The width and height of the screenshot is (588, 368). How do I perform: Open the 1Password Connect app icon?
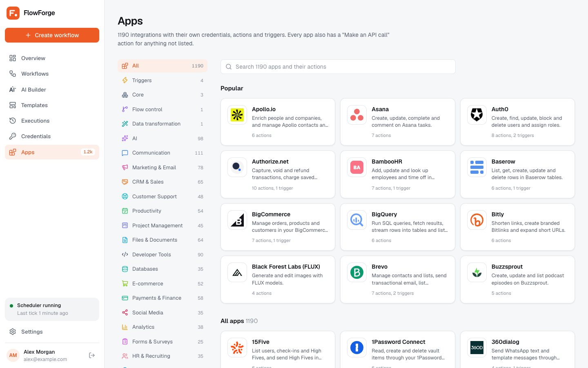click(x=357, y=348)
